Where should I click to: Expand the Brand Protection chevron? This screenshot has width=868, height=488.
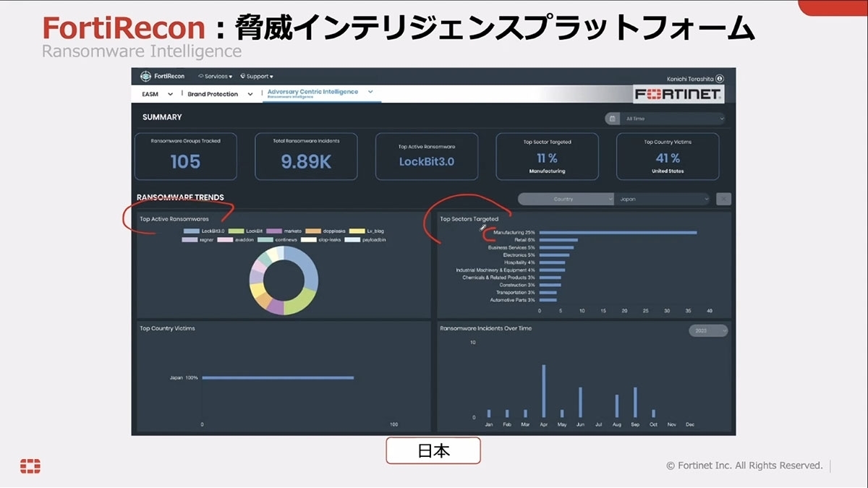point(250,94)
